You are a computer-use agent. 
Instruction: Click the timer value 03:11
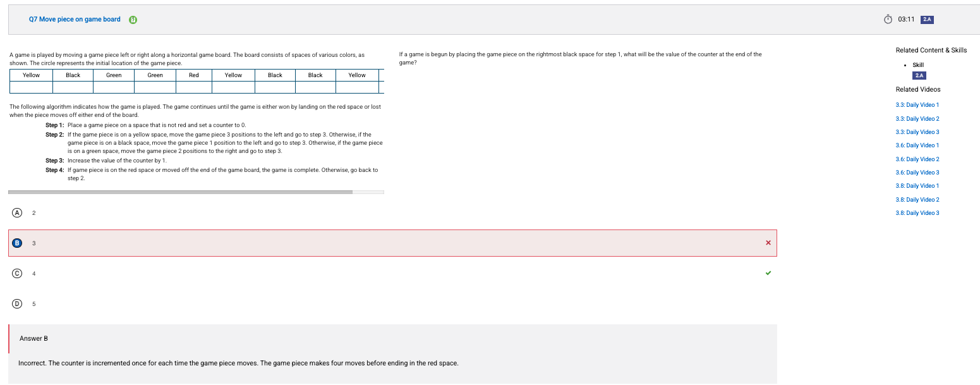905,20
